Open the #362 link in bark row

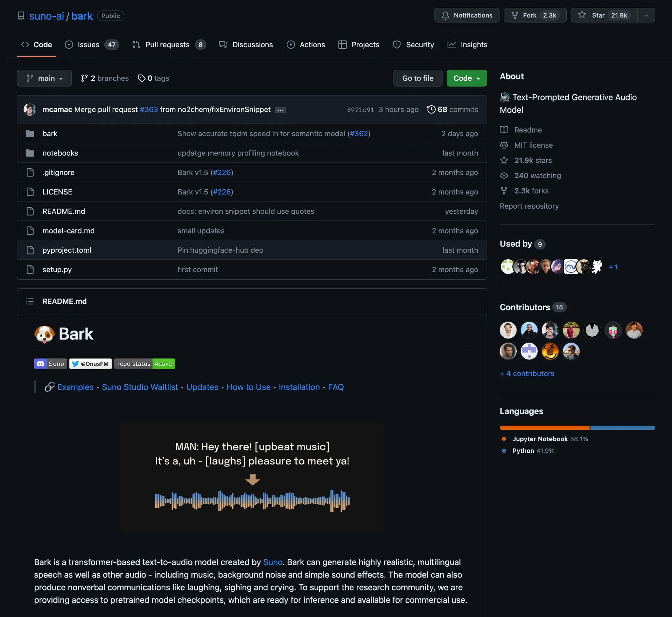[x=359, y=134]
